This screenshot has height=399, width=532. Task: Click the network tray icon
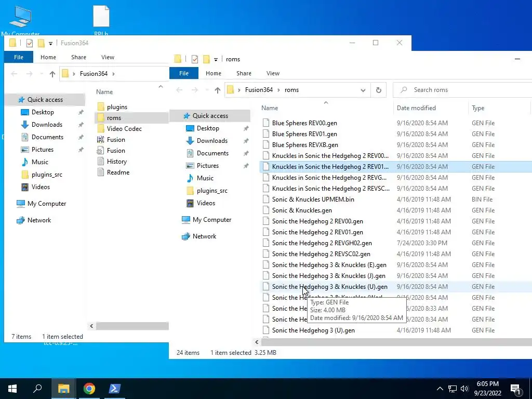(453, 389)
